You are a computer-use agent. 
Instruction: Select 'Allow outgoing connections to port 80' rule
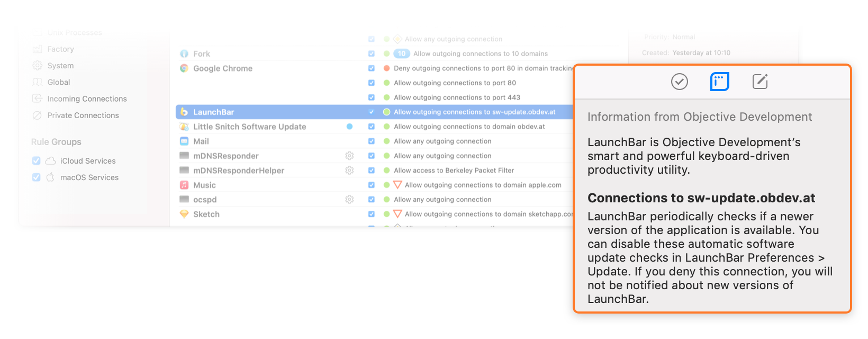455,83
